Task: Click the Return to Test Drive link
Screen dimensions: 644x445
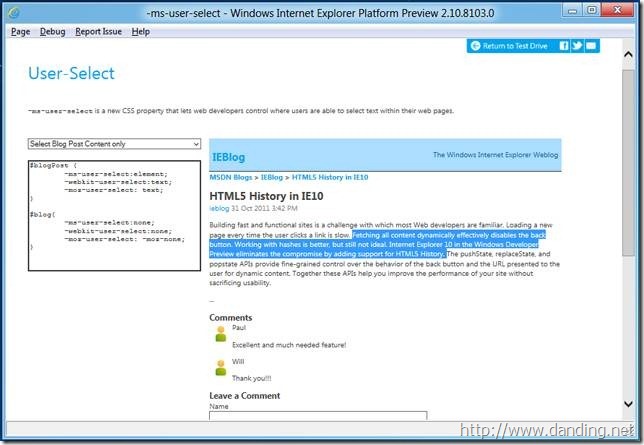Action: pos(515,46)
